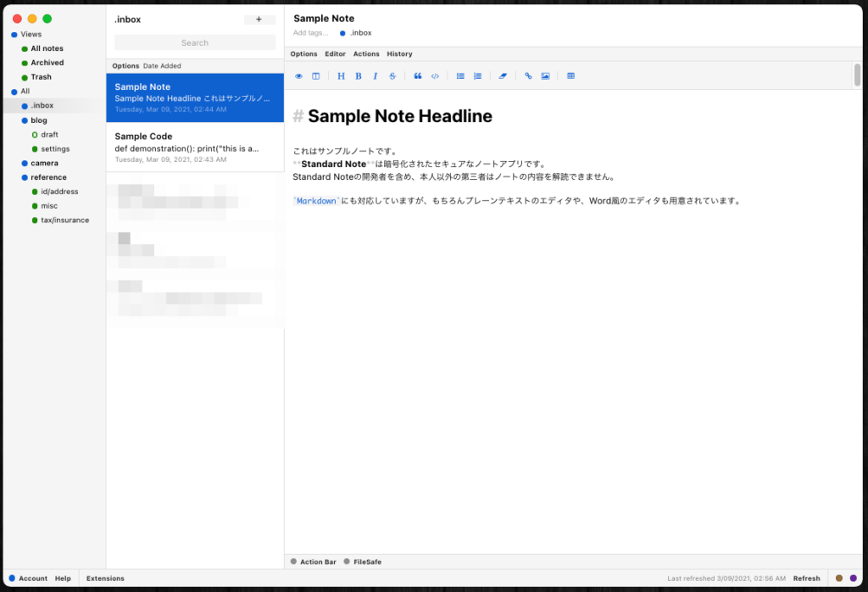Viewport: 868px width, 592px height.
Task: Focus the Search field in notes list
Action: point(195,42)
